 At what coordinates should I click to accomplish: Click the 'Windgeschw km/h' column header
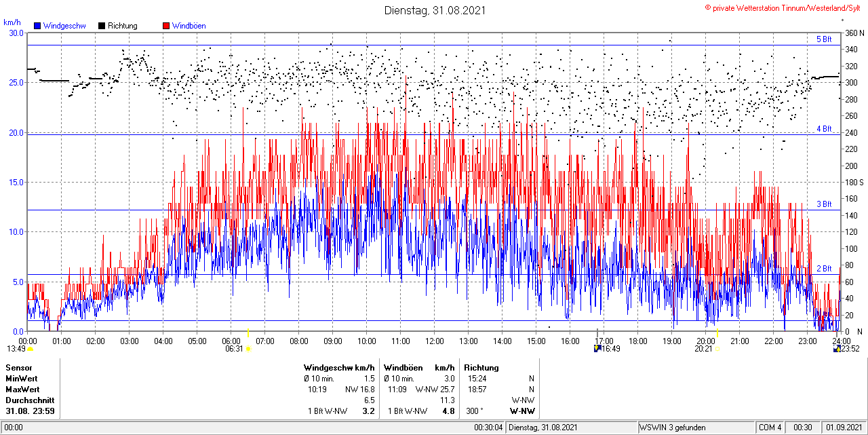tap(338, 368)
